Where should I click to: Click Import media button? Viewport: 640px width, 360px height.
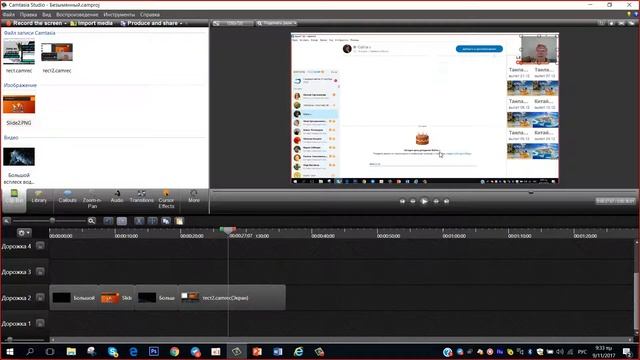(x=91, y=23)
